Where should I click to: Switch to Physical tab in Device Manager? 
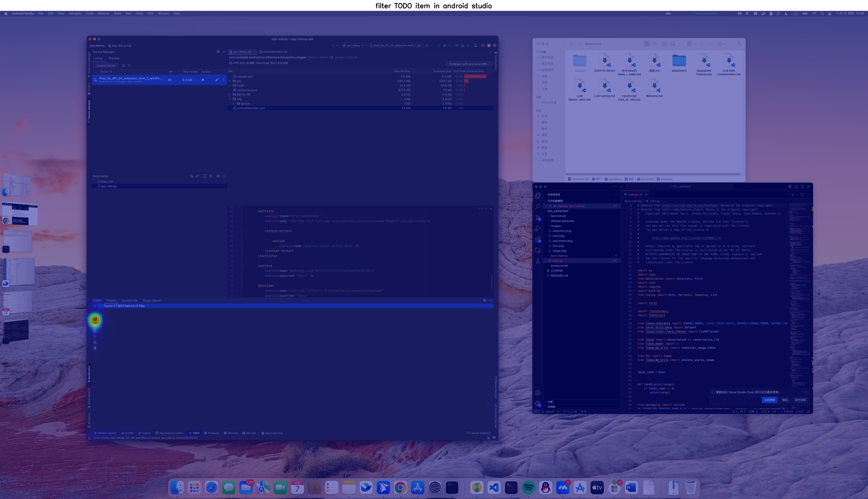click(x=114, y=58)
